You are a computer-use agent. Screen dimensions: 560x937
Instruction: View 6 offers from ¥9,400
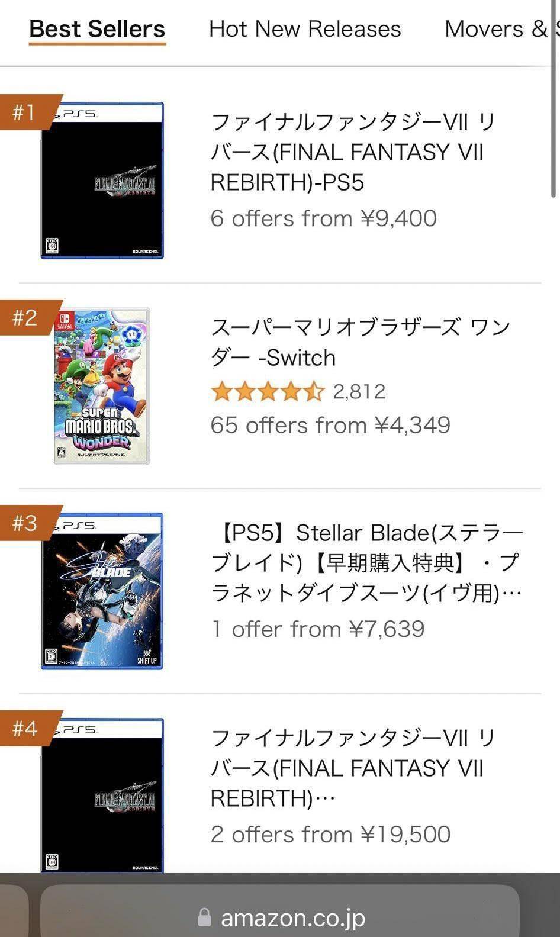tap(323, 218)
